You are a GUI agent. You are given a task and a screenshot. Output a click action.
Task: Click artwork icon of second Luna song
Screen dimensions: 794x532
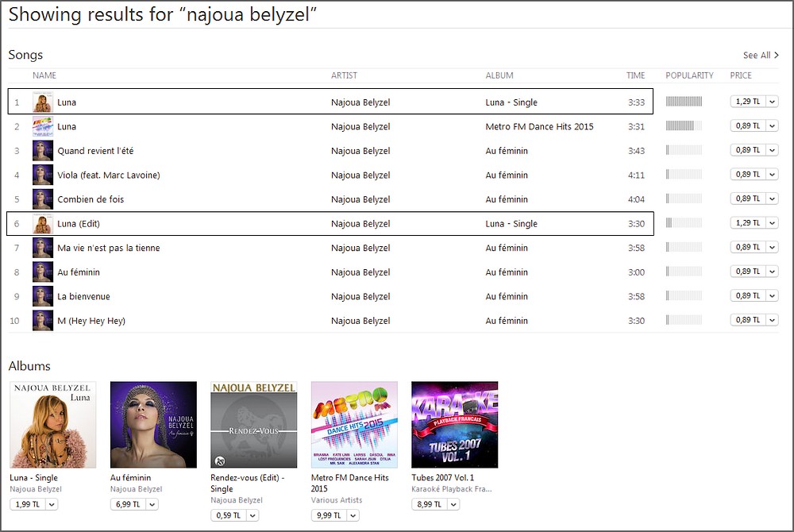[43, 126]
